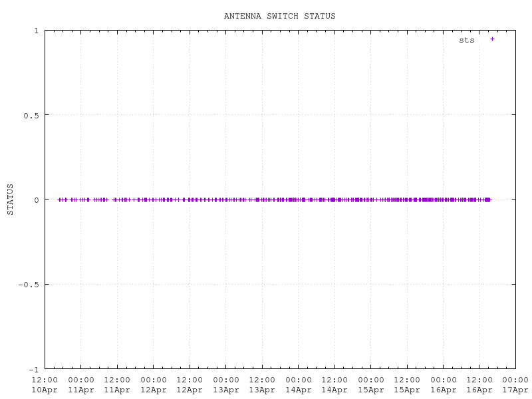The width and height of the screenshot is (532, 399).
Task: Click the 00:00 11Apr x-axis label
Action: click(x=81, y=384)
